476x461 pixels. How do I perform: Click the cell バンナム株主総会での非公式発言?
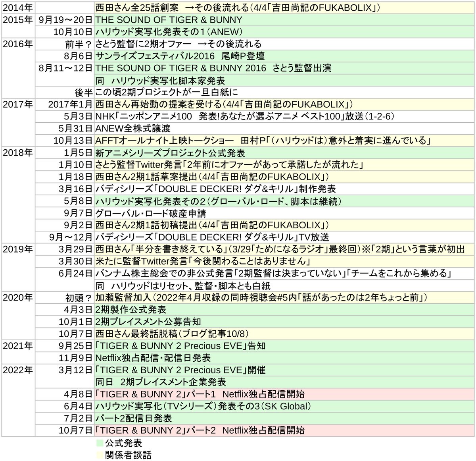pos(284,274)
